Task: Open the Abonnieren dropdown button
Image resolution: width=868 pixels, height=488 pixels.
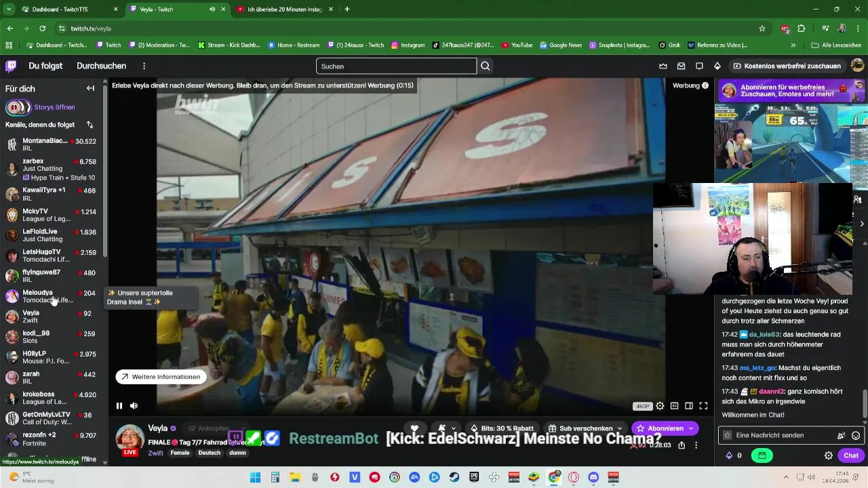Action: (x=665, y=428)
